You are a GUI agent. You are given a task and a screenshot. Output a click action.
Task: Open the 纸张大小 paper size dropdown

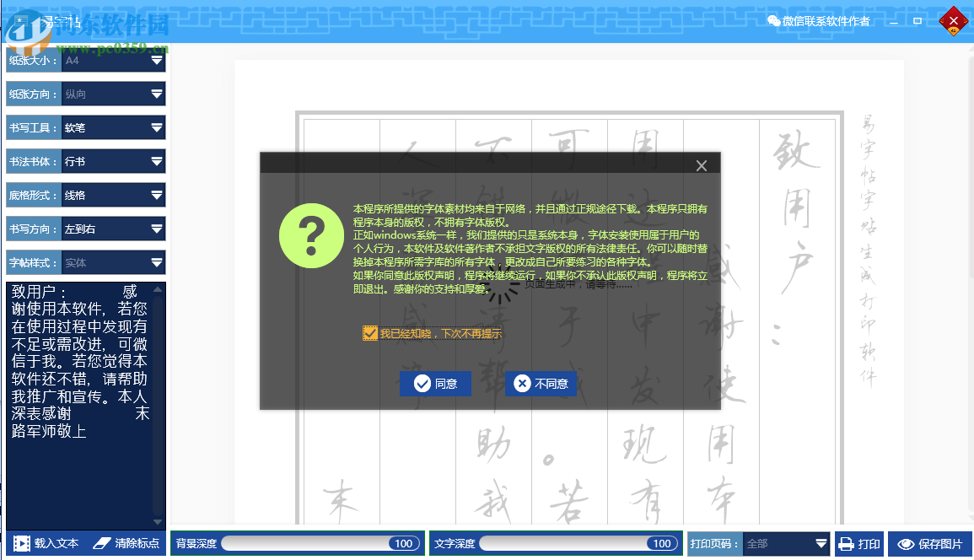tap(155, 60)
